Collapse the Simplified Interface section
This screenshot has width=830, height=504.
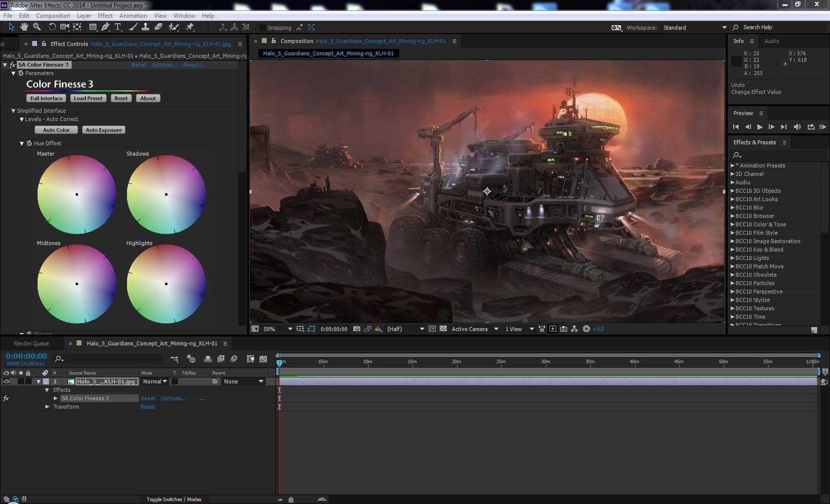tap(13, 111)
